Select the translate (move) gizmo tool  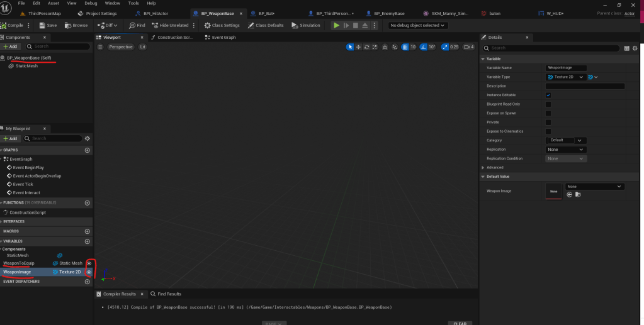pyautogui.click(x=358, y=47)
